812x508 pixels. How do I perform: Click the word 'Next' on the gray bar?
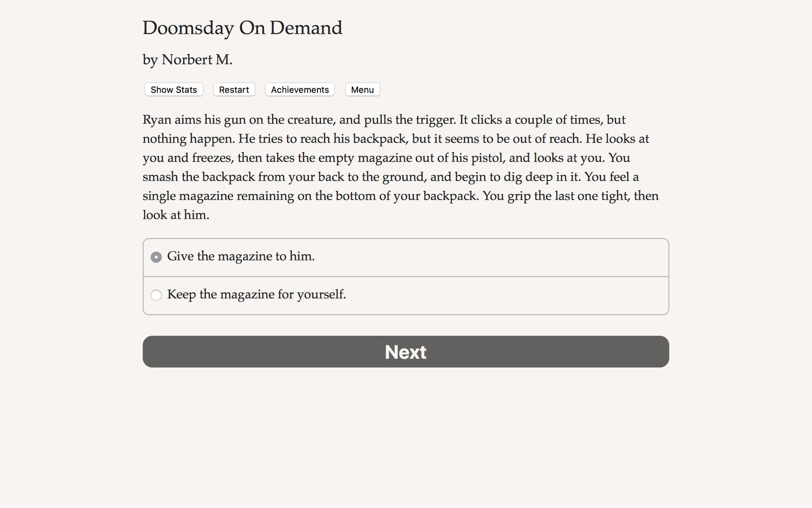pyautogui.click(x=406, y=352)
